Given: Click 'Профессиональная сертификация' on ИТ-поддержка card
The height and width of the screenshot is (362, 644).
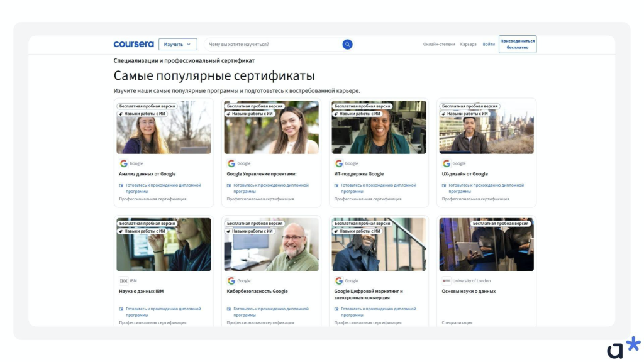Looking at the screenshot, I should (x=368, y=199).
